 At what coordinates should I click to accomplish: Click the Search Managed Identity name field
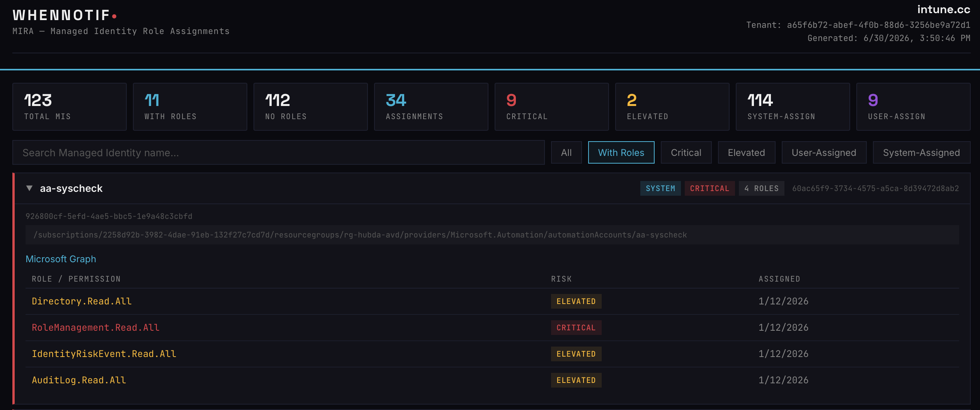click(x=278, y=152)
